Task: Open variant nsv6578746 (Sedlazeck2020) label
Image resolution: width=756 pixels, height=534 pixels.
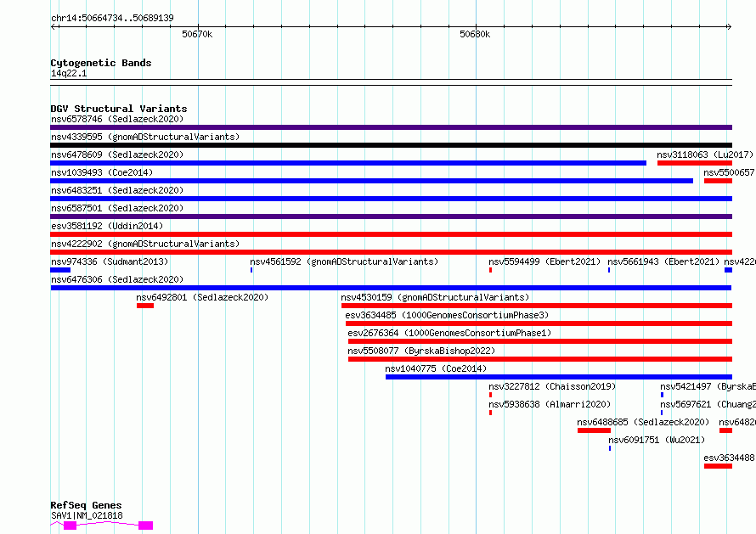Action: click(x=117, y=119)
